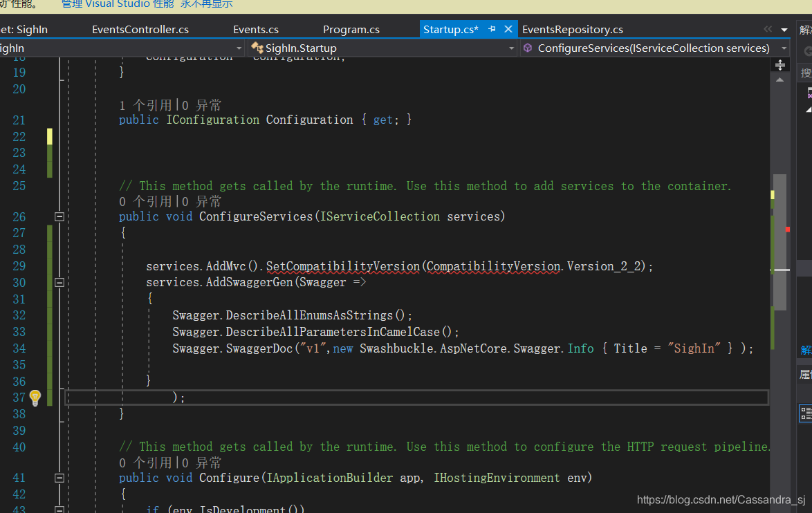Click the yellow change marker in the scrollbar
812x513 pixels.
(x=773, y=195)
